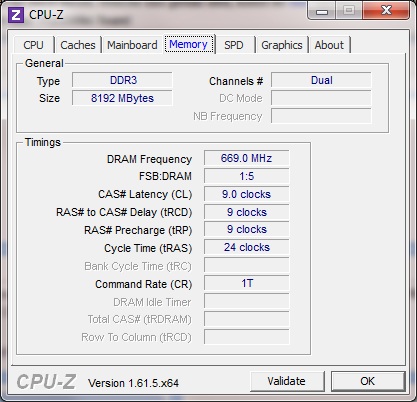The image size is (417, 402).
Task: Click the DDR3 memory type value
Action: click(122, 80)
